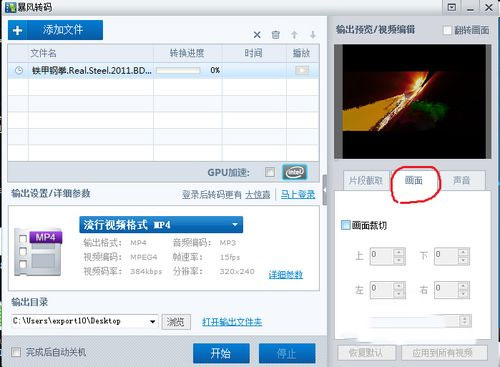
Task: Collapse the right panel via divider handle
Action: tap(324, 190)
